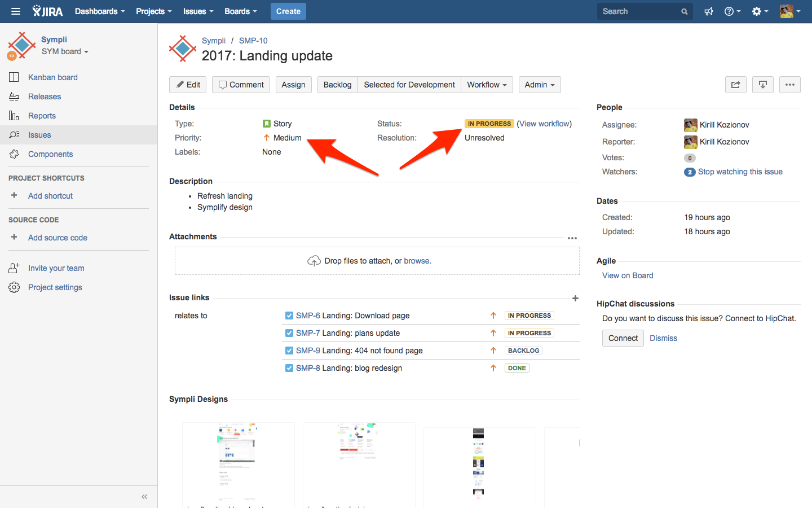
Task: Click the watchers count badge
Action: (x=690, y=172)
